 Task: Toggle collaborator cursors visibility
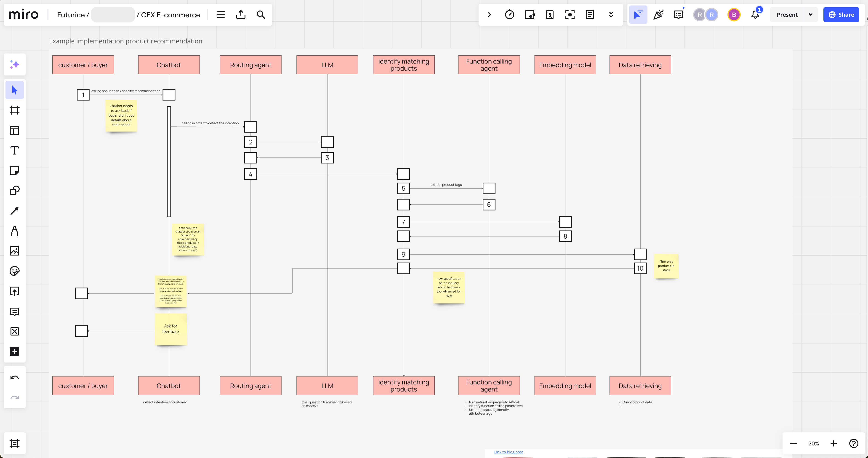638,14
